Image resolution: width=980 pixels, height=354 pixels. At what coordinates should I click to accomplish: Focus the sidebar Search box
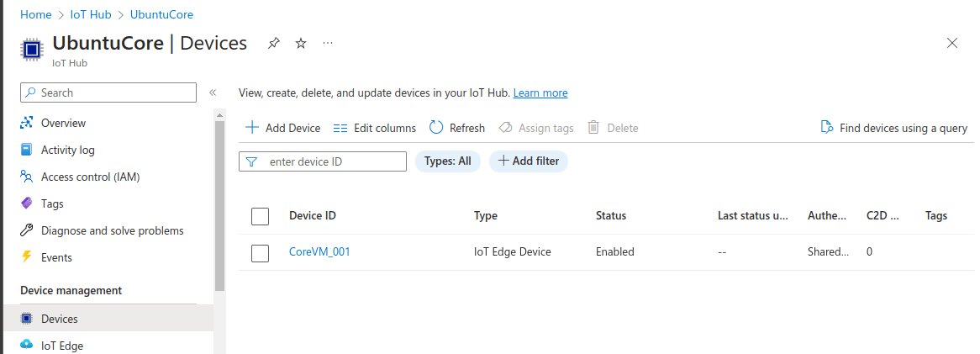(x=108, y=92)
